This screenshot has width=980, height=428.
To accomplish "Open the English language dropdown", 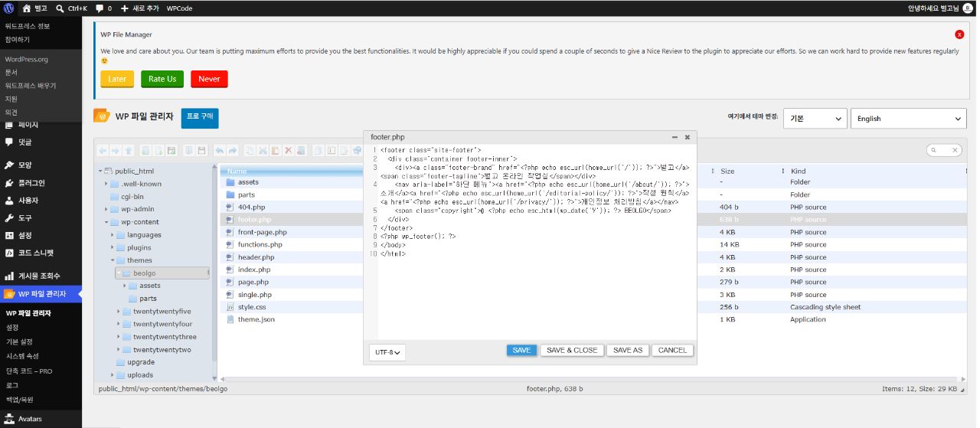I will 909,119.
